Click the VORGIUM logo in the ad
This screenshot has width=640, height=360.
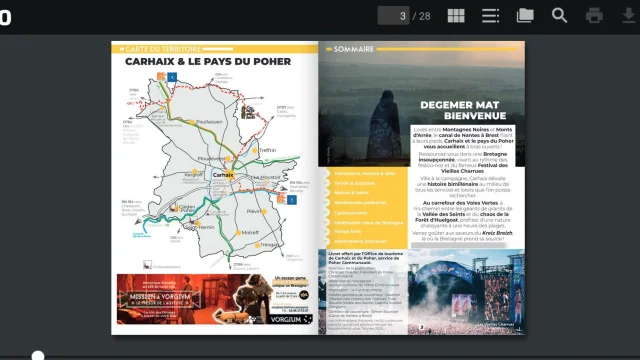[290, 319]
